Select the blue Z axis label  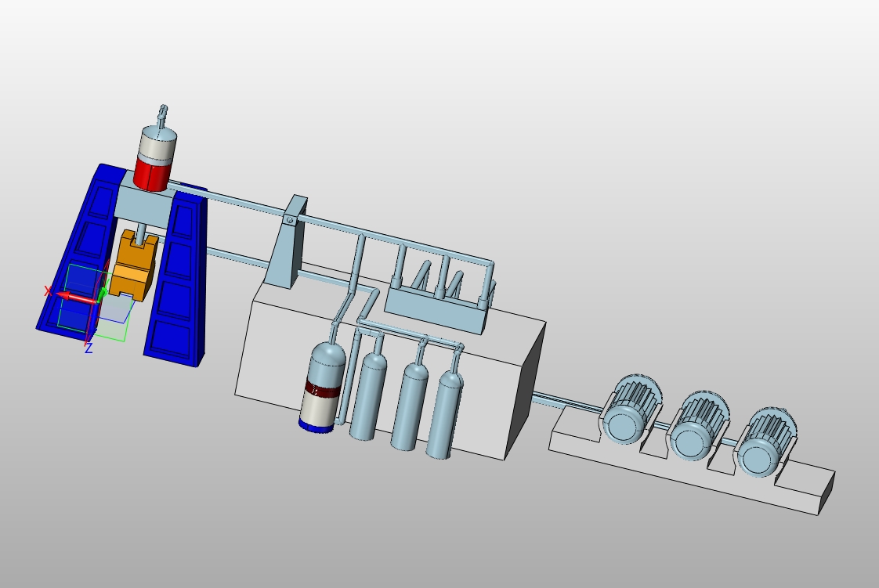tap(88, 348)
